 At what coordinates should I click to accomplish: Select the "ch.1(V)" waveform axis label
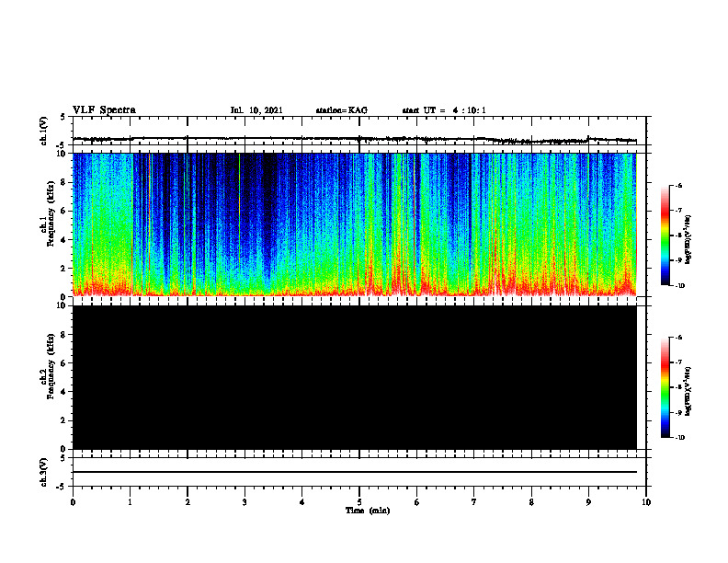(43, 131)
